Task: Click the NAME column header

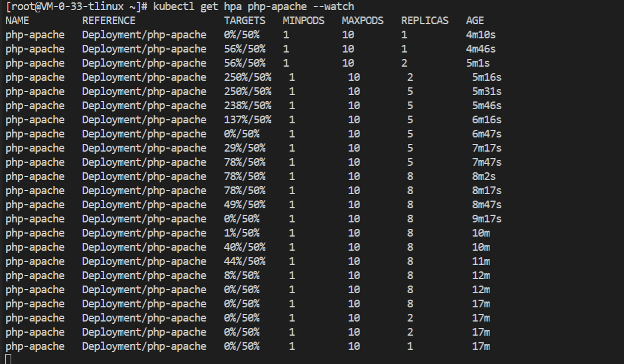Action: click(x=17, y=21)
